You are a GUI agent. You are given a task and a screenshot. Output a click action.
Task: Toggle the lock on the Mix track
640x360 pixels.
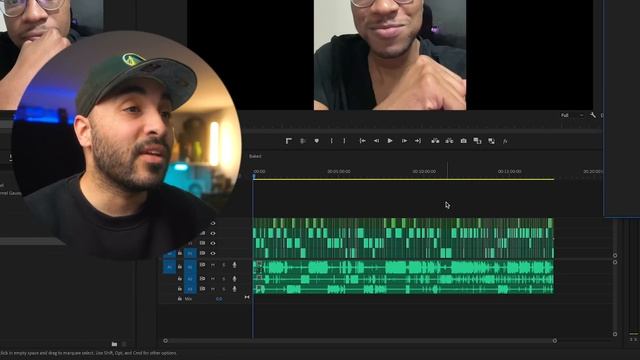pos(180,299)
